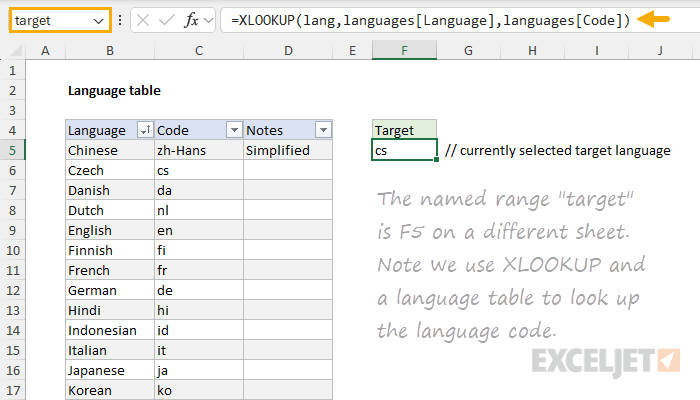Select row 5 header
700x400 pixels.
tap(12, 150)
